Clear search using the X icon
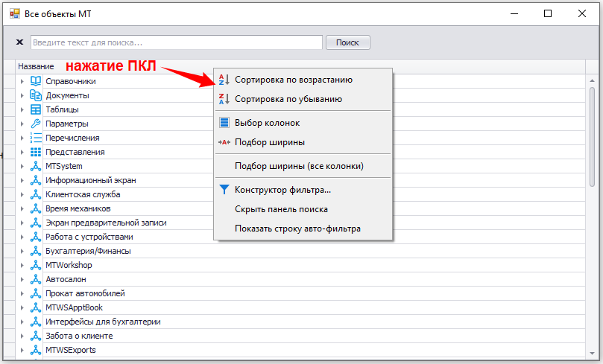The width and height of the screenshot is (603, 364). pyautogui.click(x=19, y=42)
